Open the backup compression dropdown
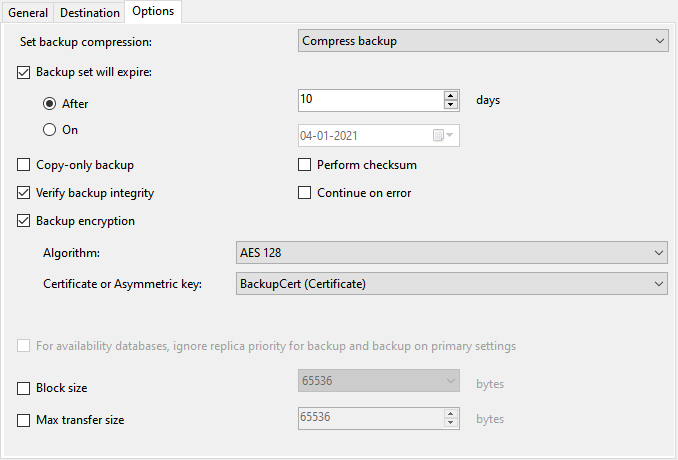Screen dimensions: 678x460 point(483,41)
